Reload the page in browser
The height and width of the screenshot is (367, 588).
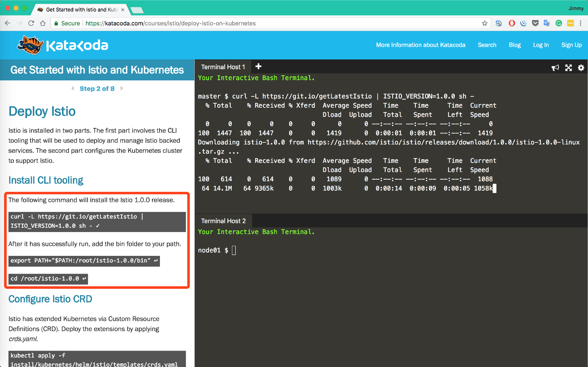coord(31,23)
